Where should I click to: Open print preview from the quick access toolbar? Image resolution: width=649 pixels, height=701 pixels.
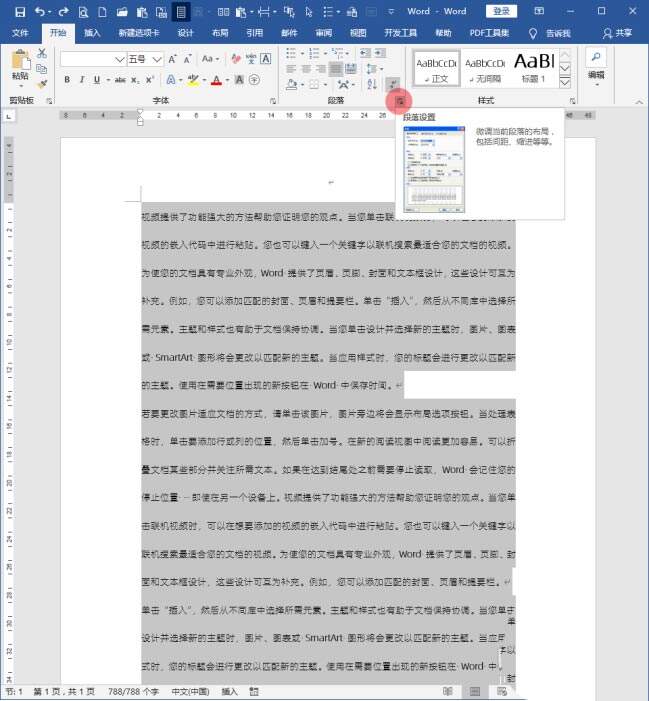(83, 12)
